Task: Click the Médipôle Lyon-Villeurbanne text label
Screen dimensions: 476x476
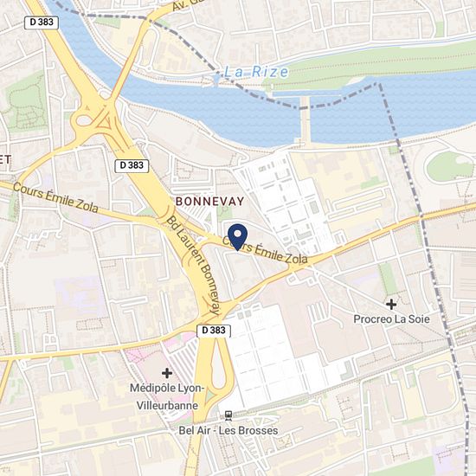Action: (x=167, y=396)
